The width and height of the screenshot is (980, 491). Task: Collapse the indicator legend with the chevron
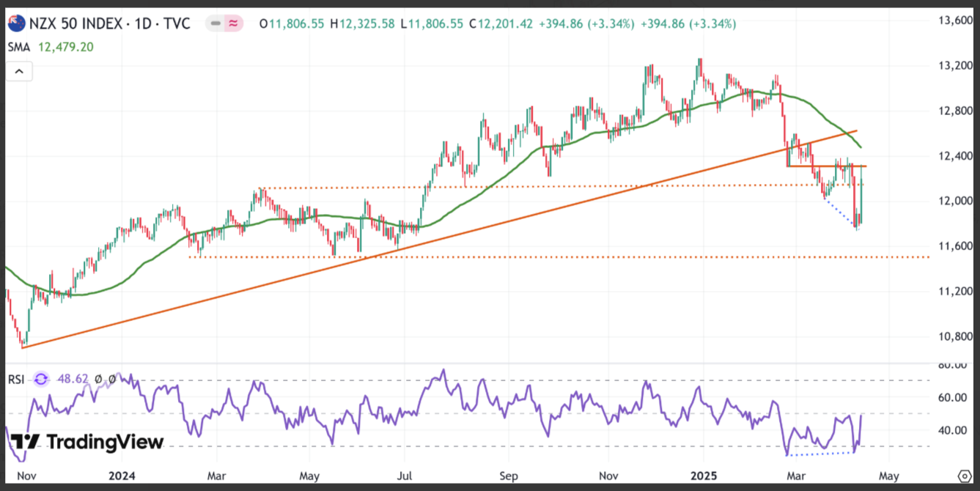pyautogui.click(x=18, y=71)
